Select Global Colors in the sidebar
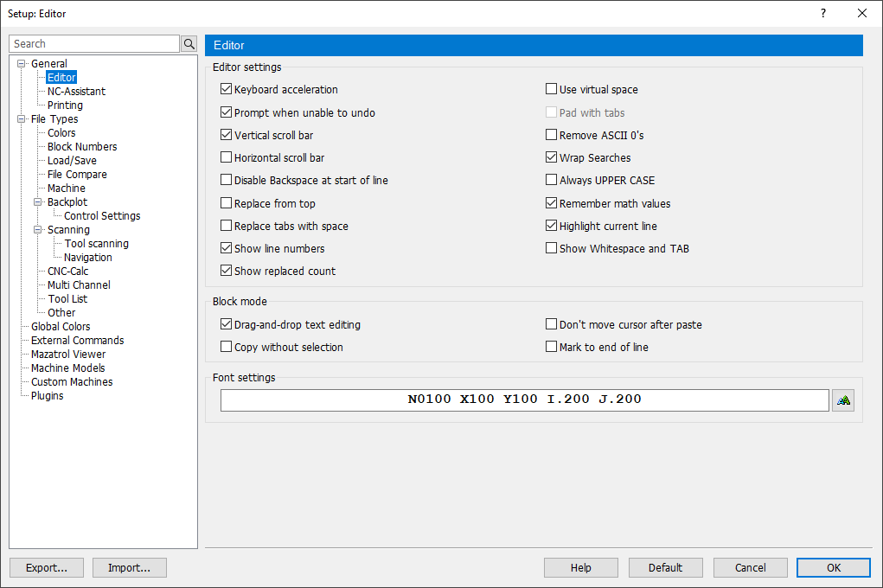The image size is (883, 588). coord(60,326)
